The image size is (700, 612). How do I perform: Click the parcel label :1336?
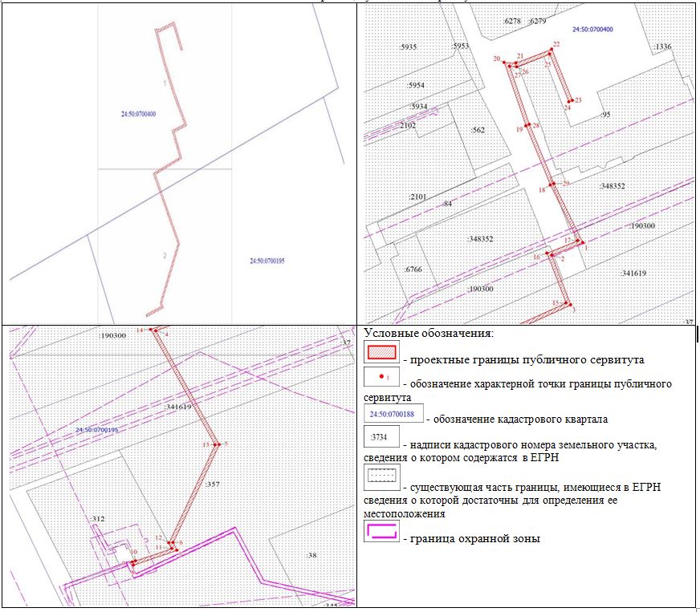click(662, 47)
